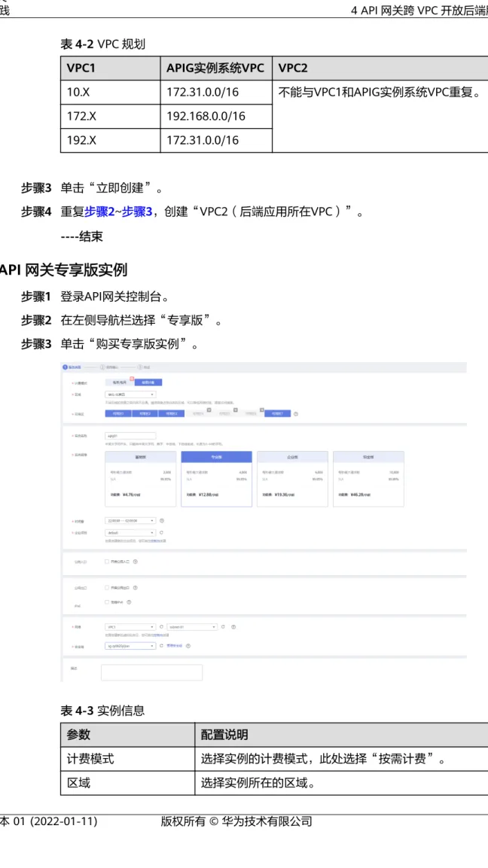The height and width of the screenshot is (868, 488).
Task: Select the last highlighted availability zone button
Action: coord(277,413)
